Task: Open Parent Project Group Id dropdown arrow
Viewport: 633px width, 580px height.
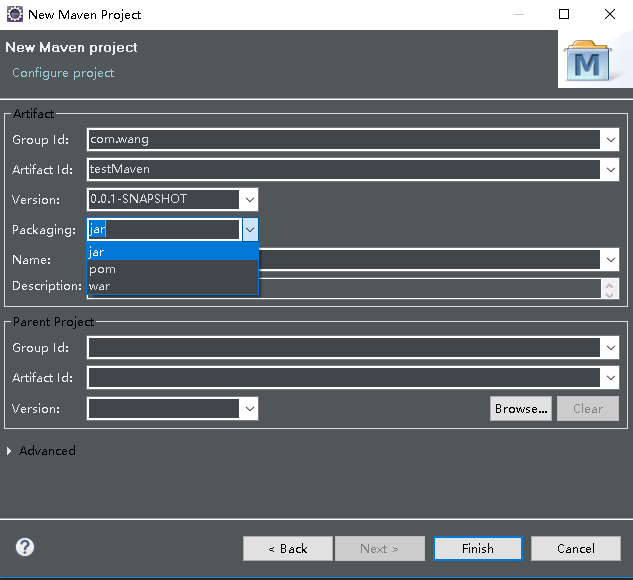Action: coord(610,348)
